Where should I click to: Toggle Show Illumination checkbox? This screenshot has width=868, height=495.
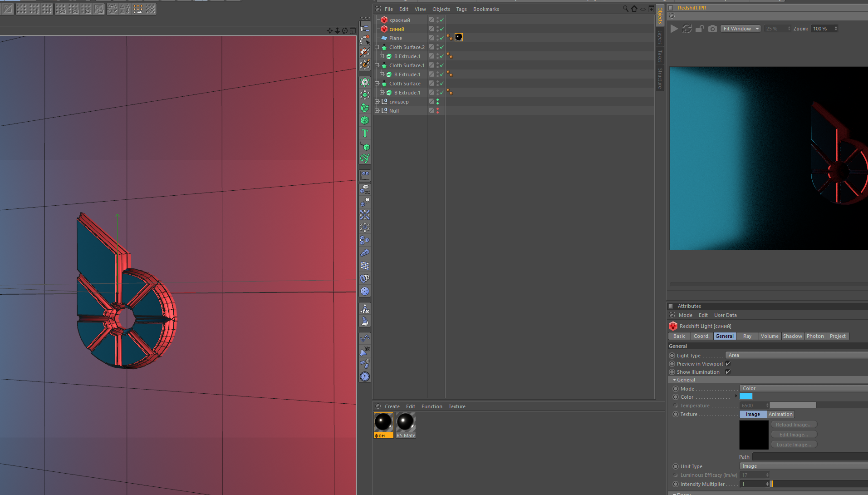[x=728, y=371]
